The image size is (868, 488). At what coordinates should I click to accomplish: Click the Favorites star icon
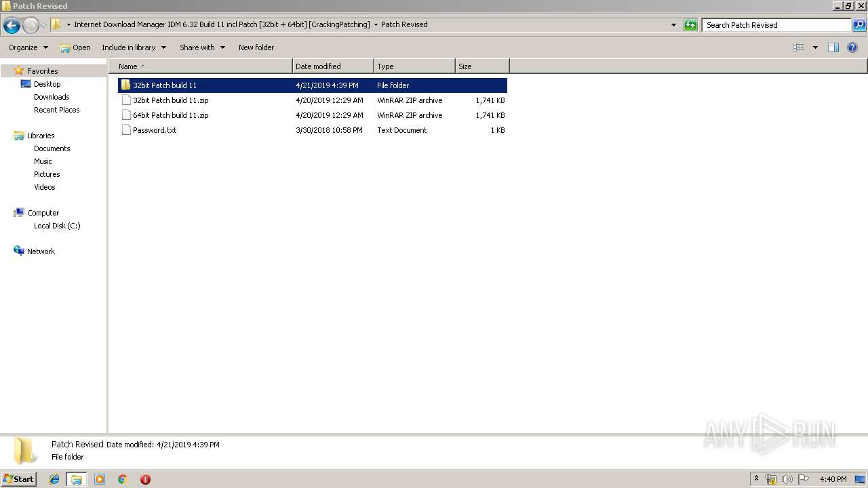tap(19, 70)
